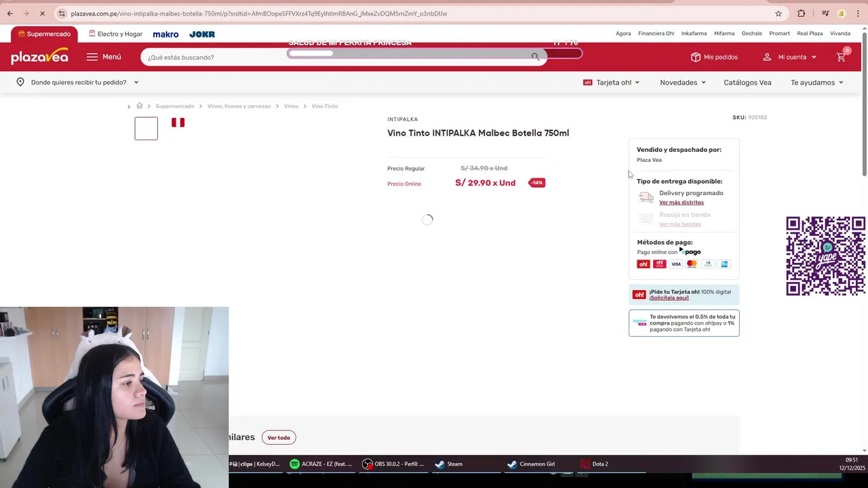
Task: Open Mis pedidos
Action: (714, 57)
